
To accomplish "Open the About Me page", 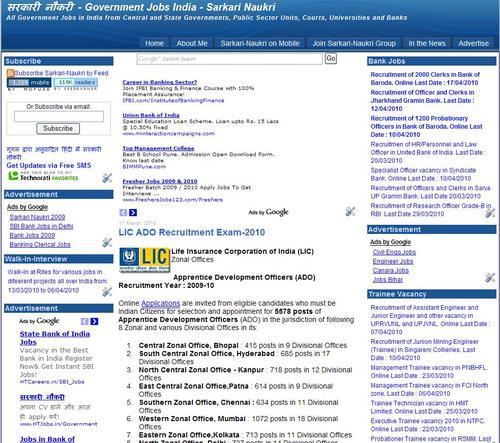I will point(192,43).
